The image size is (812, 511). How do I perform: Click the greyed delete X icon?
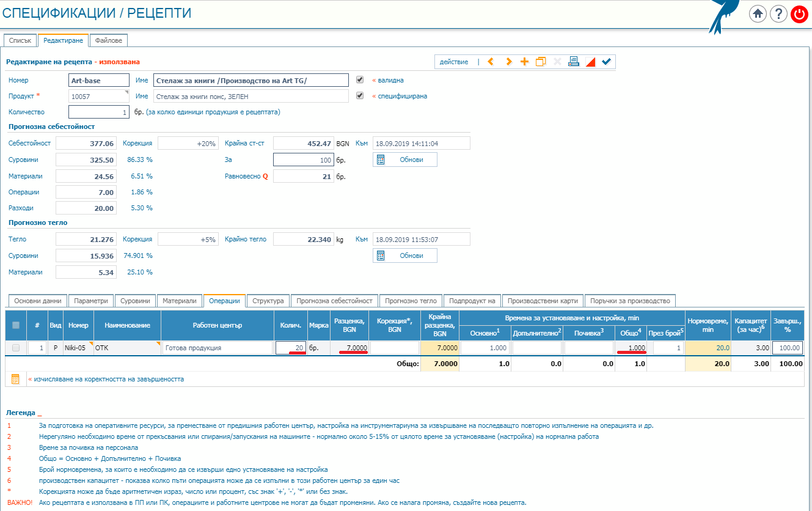click(557, 62)
